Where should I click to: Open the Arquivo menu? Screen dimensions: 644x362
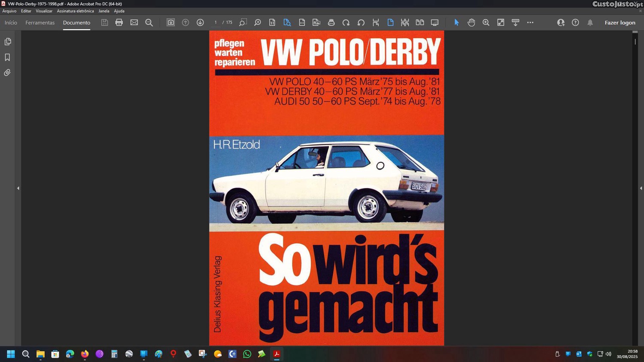point(9,11)
